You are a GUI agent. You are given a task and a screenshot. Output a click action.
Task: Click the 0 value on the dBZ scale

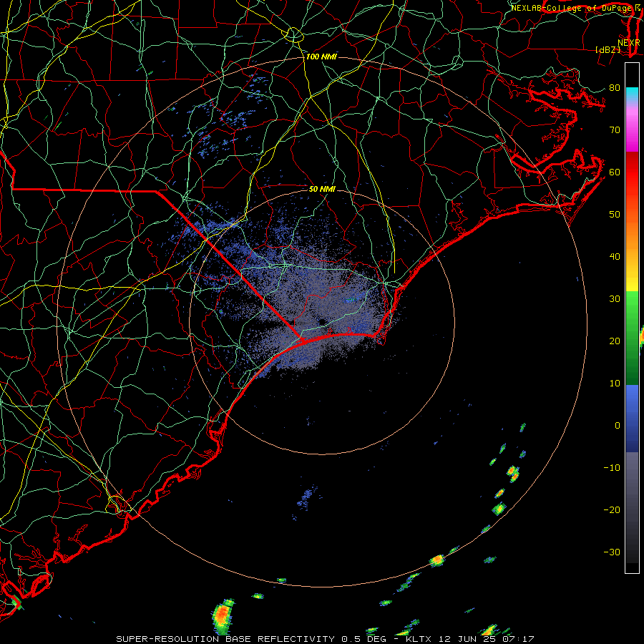coord(618,426)
